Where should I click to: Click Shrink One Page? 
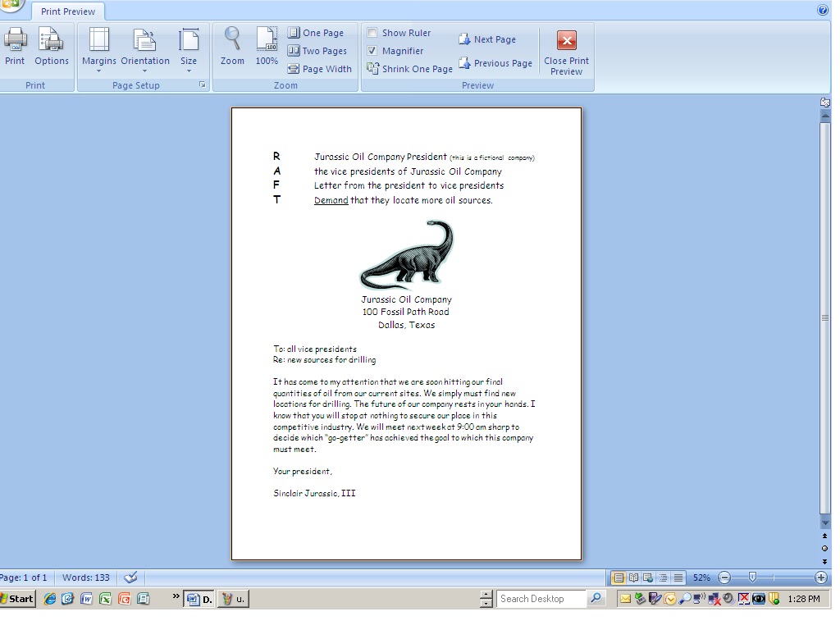[410, 69]
